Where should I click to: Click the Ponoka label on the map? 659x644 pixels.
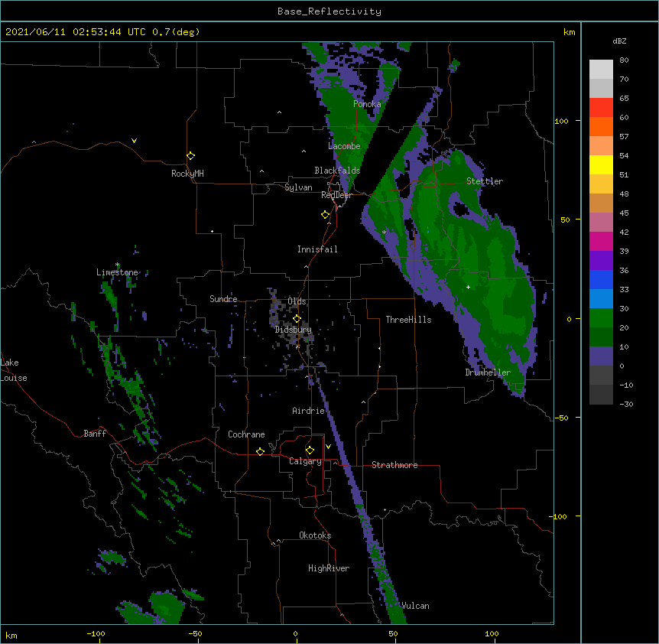(367, 104)
